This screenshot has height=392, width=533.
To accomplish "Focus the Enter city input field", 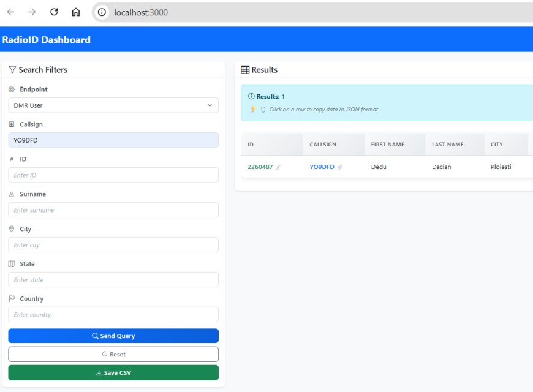I will tap(113, 245).
